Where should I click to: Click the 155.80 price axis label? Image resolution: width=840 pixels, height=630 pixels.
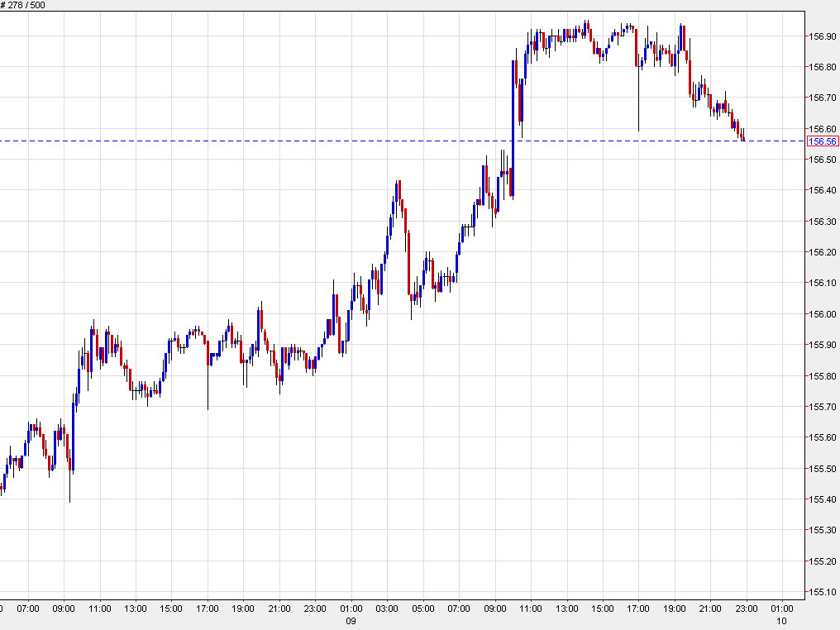[x=821, y=376]
